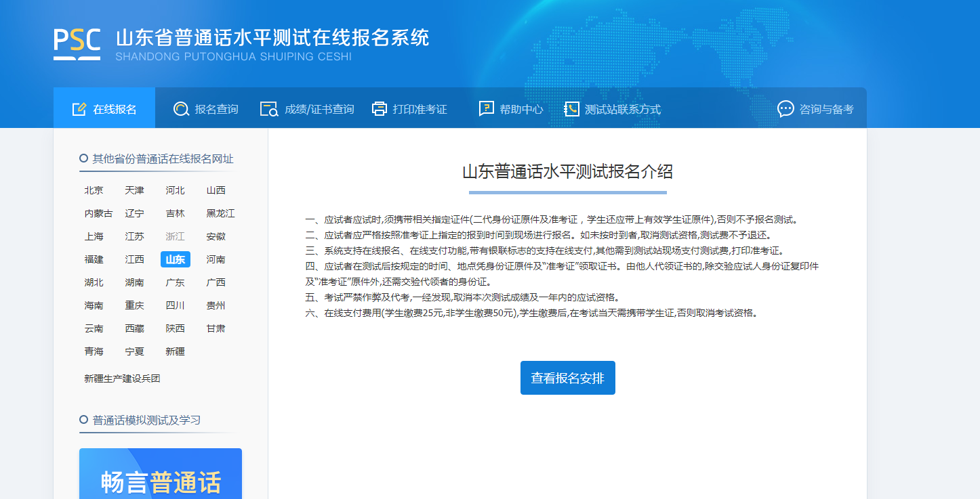980x499 pixels.
Task: Click the rule line starting 六、在线支付费用
Action: point(531,313)
